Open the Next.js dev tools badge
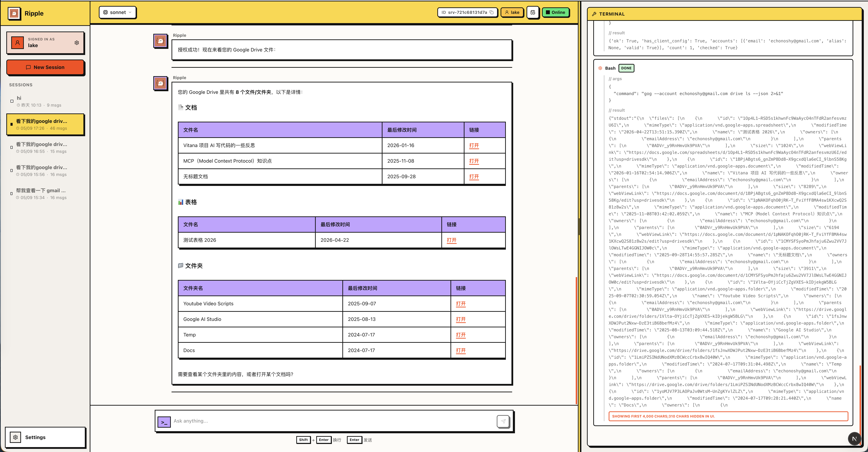868x452 pixels. [854, 439]
